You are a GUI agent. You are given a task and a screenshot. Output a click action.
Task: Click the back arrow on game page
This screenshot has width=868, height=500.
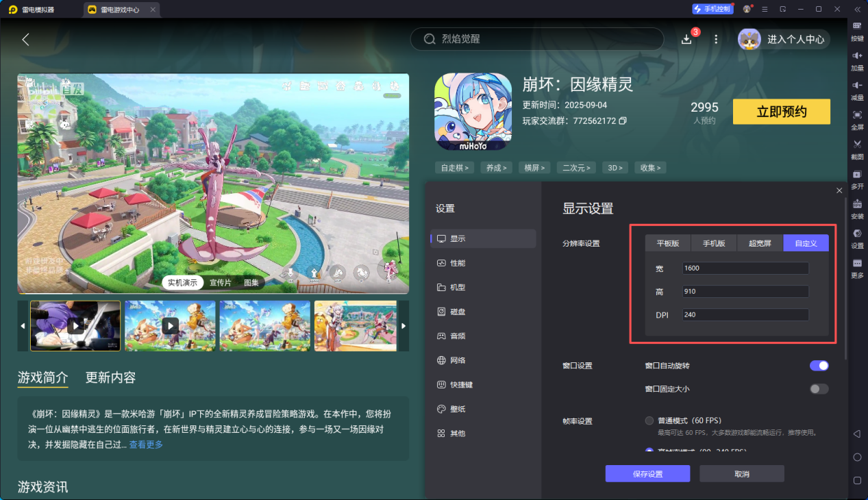[25, 39]
